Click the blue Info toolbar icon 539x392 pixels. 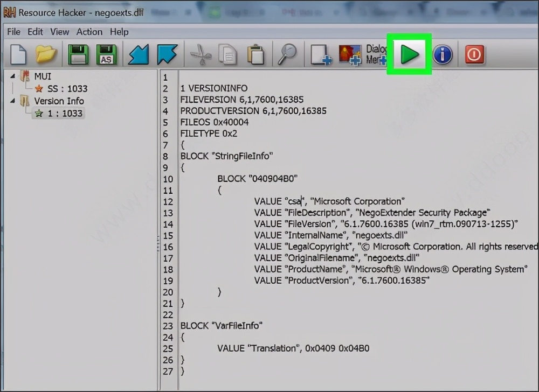point(442,54)
